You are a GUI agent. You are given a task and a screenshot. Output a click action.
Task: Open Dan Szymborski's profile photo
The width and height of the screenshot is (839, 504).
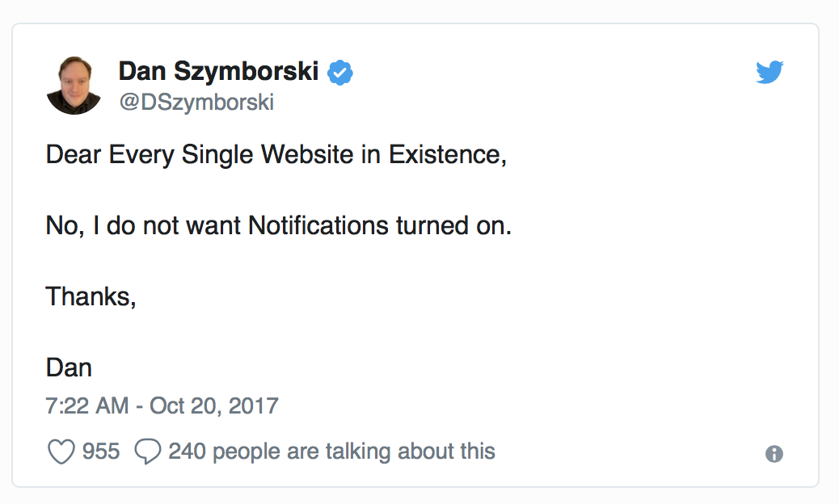(x=74, y=86)
